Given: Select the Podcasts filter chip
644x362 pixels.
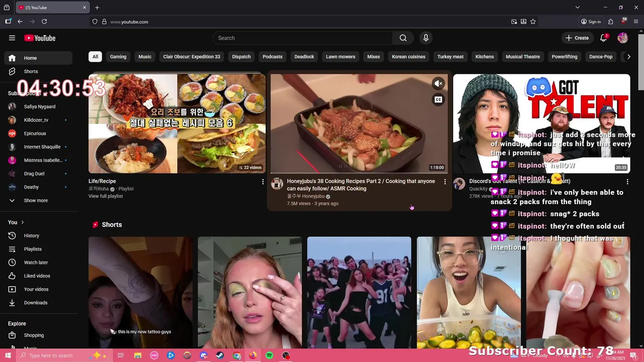Looking at the screenshot, I should pyautogui.click(x=272, y=57).
